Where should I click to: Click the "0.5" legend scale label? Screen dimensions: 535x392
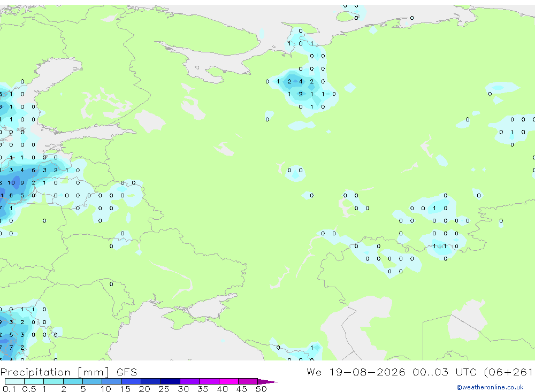click(x=29, y=389)
